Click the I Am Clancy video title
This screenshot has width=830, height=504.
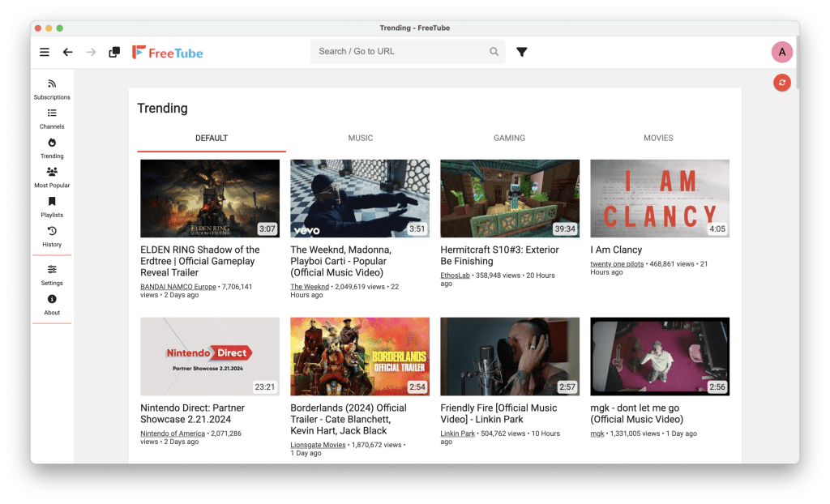(616, 250)
